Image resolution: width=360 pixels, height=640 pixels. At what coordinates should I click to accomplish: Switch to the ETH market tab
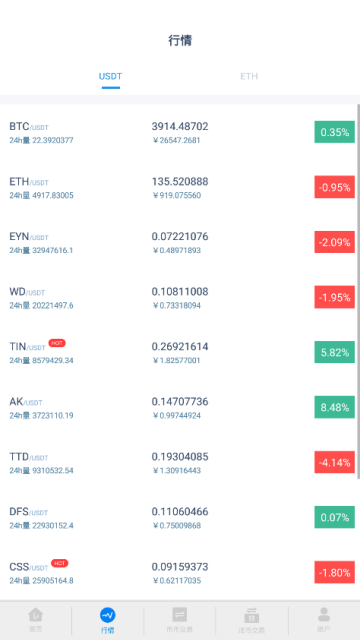tap(249, 76)
